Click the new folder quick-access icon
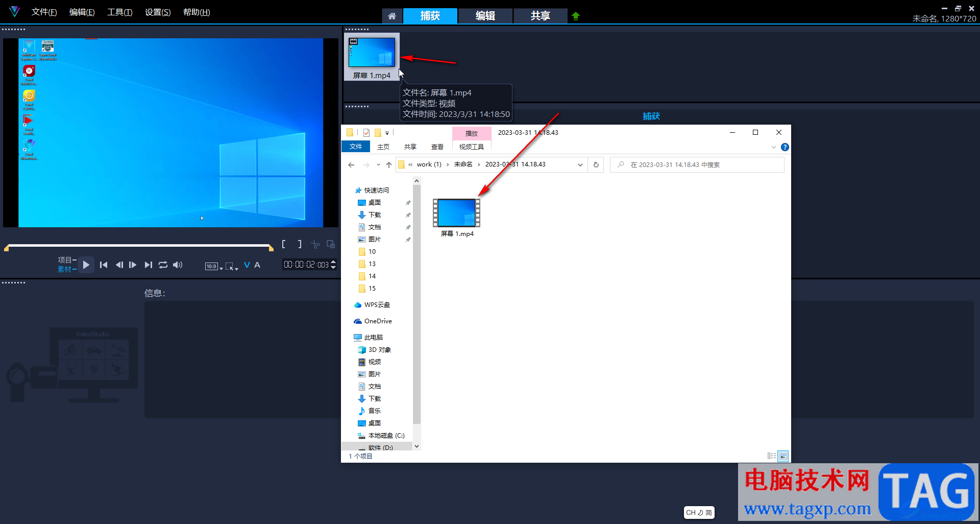The image size is (980, 524). 378,133
